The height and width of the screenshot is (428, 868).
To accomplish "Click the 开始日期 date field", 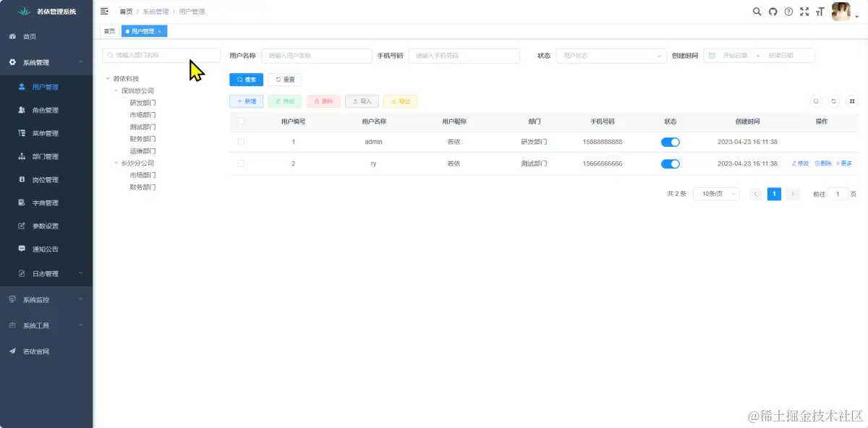I will point(735,56).
